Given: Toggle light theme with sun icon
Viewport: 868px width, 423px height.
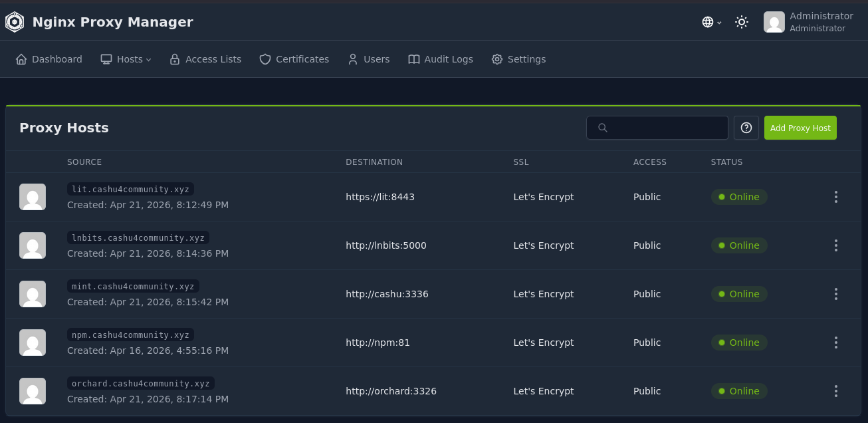Looking at the screenshot, I should point(742,22).
